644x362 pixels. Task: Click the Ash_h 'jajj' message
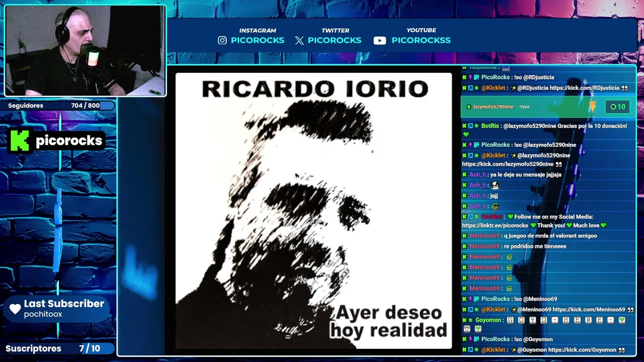pos(494,196)
